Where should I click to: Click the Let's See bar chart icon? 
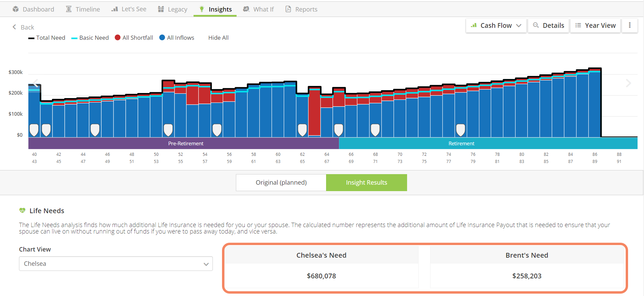tap(115, 9)
